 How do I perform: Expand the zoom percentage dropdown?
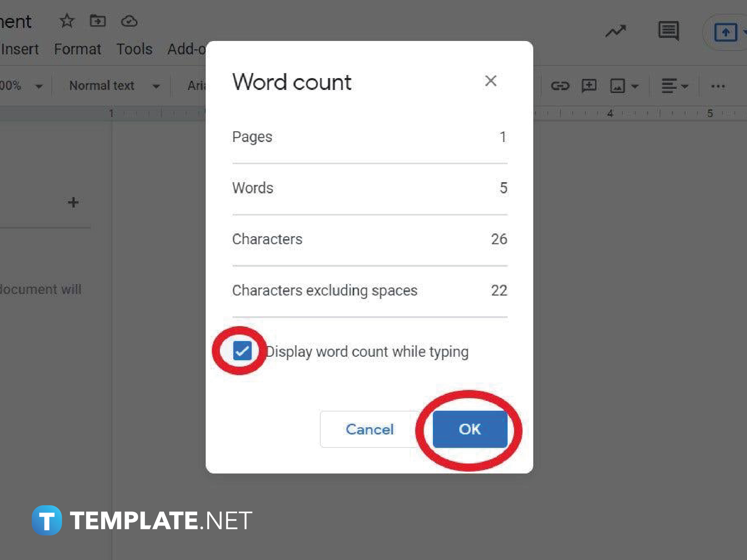[38, 85]
